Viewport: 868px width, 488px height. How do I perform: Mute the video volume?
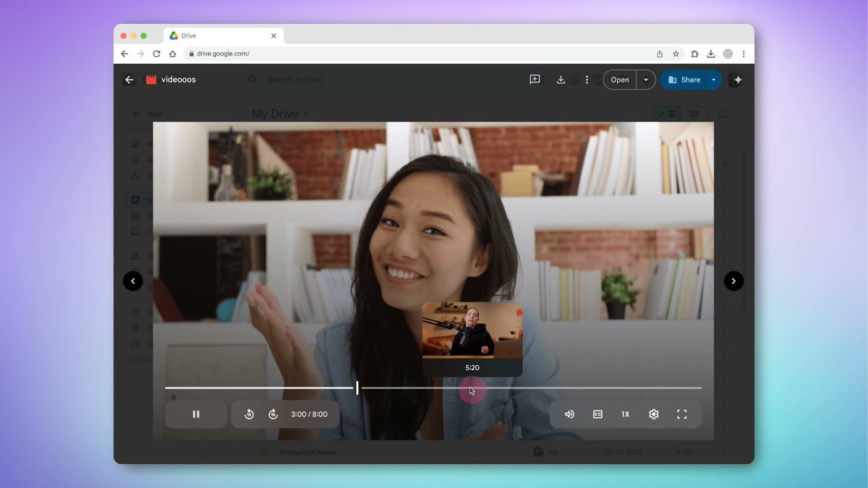click(x=569, y=414)
